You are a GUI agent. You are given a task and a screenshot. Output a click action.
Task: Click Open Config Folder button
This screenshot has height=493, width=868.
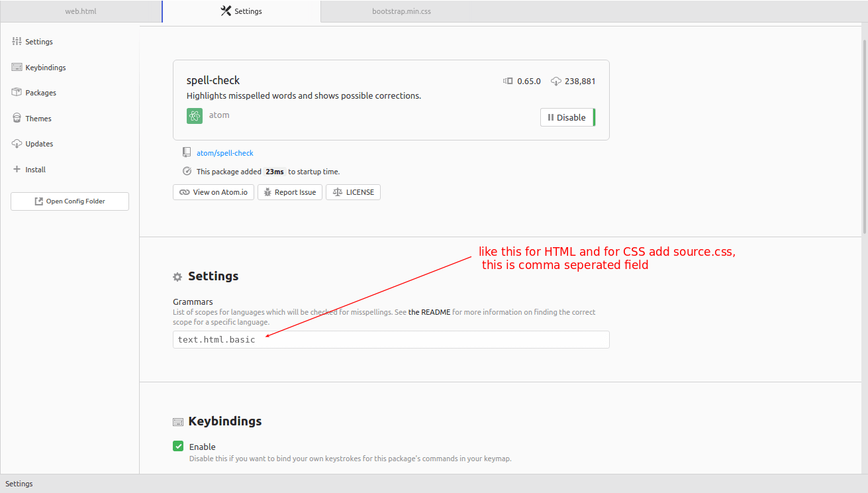coord(70,201)
